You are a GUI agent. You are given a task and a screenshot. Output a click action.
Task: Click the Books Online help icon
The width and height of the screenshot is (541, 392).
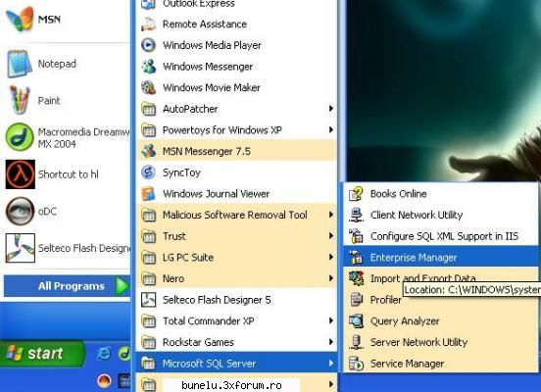(356, 194)
